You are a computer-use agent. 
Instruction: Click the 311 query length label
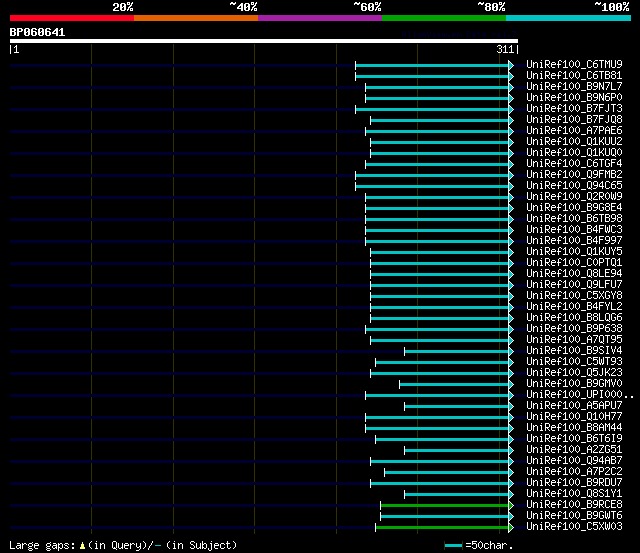(x=505, y=49)
